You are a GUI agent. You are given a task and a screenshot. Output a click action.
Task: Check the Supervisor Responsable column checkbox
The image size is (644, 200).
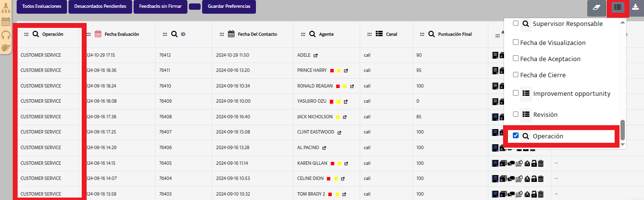click(516, 23)
